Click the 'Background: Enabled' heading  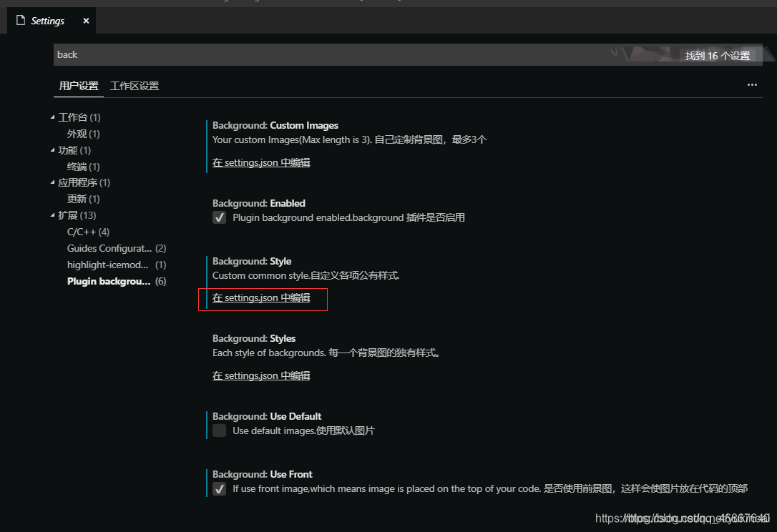259,203
